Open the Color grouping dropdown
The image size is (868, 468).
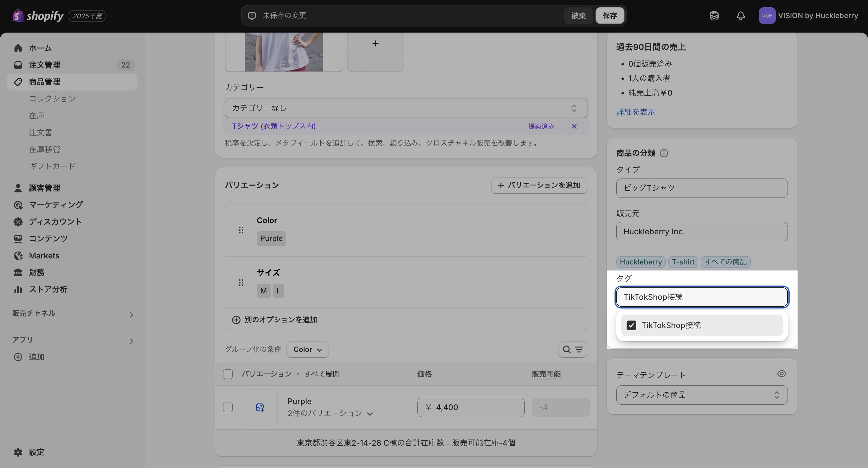pyautogui.click(x=307, y=350)
